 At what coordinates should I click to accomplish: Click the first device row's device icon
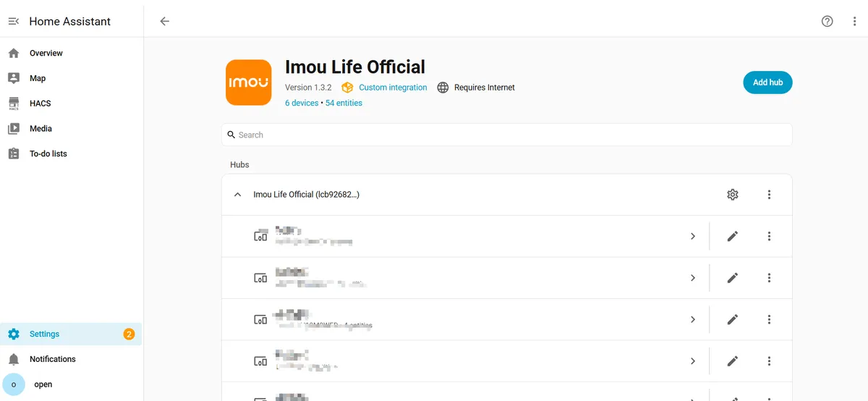point(260,236)
